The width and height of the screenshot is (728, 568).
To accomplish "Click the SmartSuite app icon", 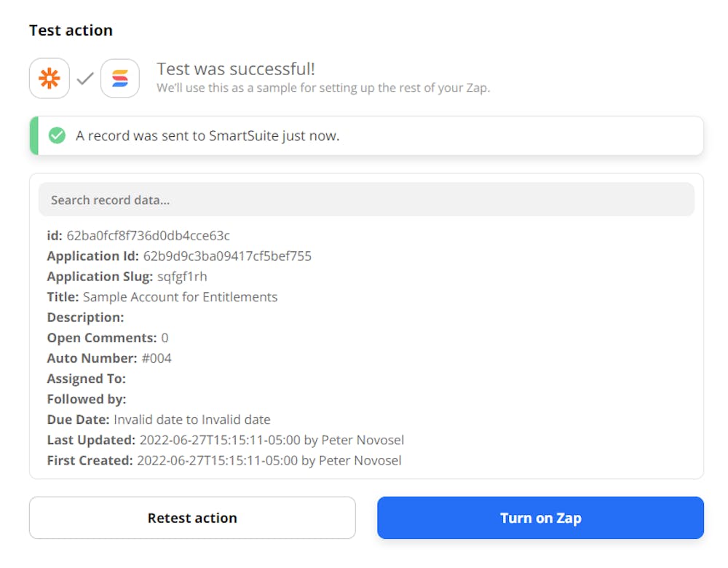I will point(120,79).
